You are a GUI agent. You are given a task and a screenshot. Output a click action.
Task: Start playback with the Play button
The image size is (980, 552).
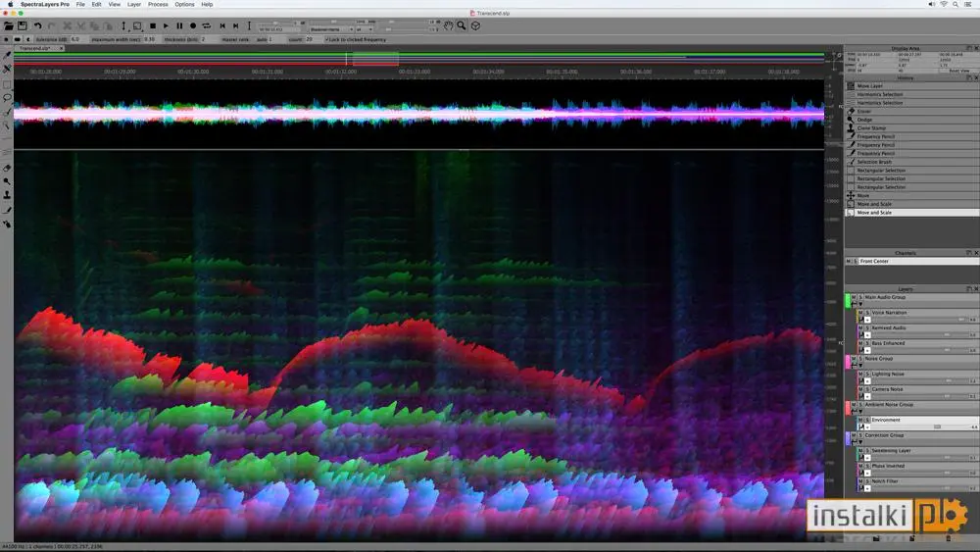tap(166, 25)
